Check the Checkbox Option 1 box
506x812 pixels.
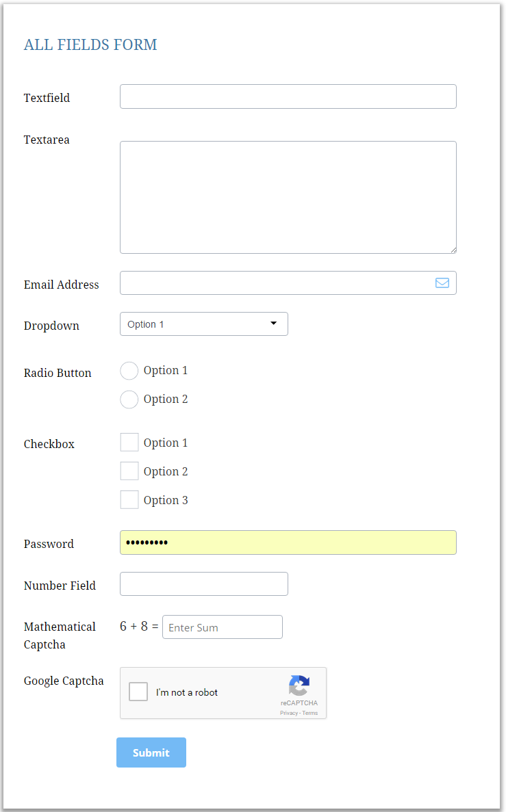click(x=129, y=443)
